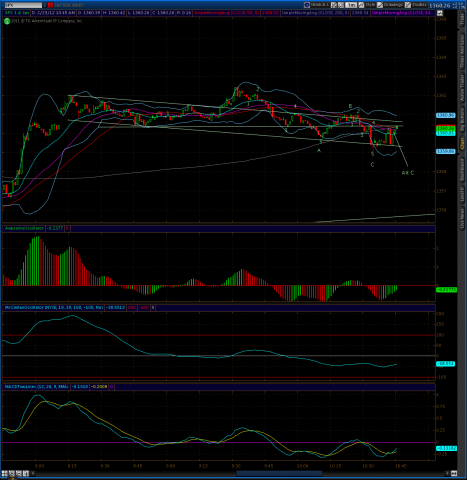Screen dimensions: 467x480
Task: Click the circular share chart icon
Action: coord(306,5)
